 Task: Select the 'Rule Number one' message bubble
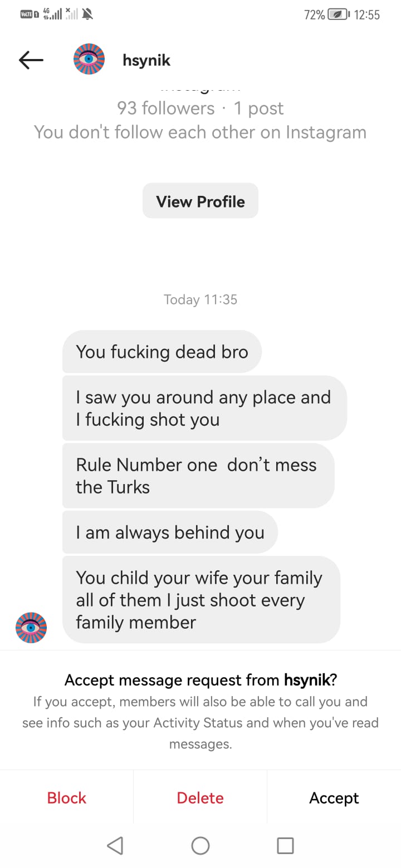(x=198, y=476)
